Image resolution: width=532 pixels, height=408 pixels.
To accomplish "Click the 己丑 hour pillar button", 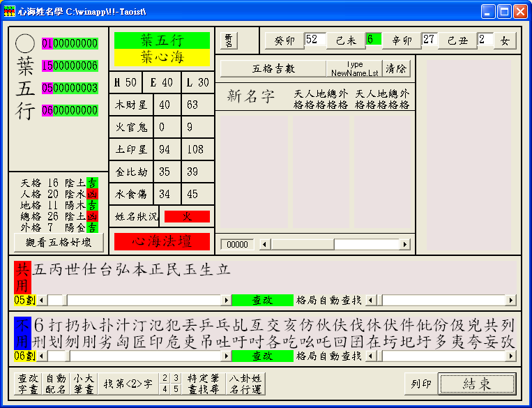I will tap(457, 40).
